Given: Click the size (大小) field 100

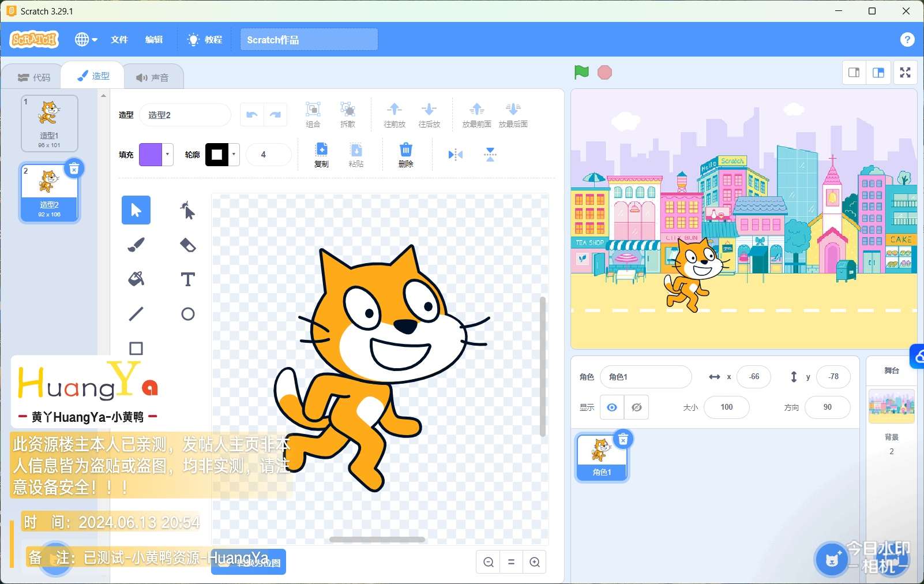Looking at the screenshot, I should tap(727, 407).
